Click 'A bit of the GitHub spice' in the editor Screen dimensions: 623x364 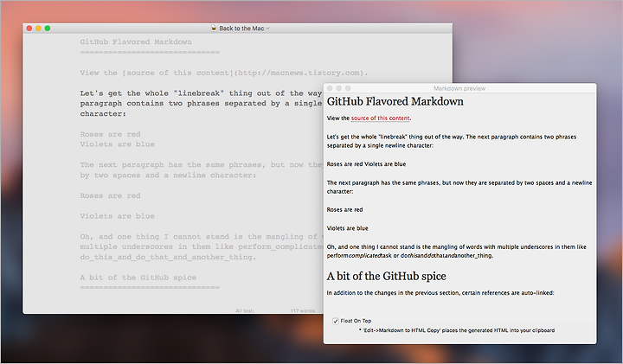138,278
